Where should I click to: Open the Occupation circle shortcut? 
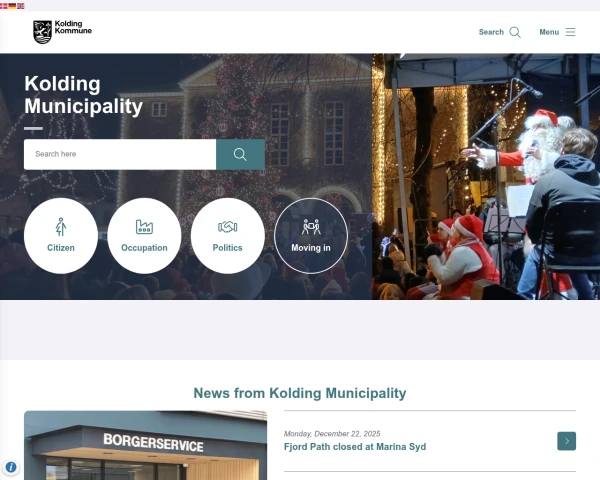point(144,235)
